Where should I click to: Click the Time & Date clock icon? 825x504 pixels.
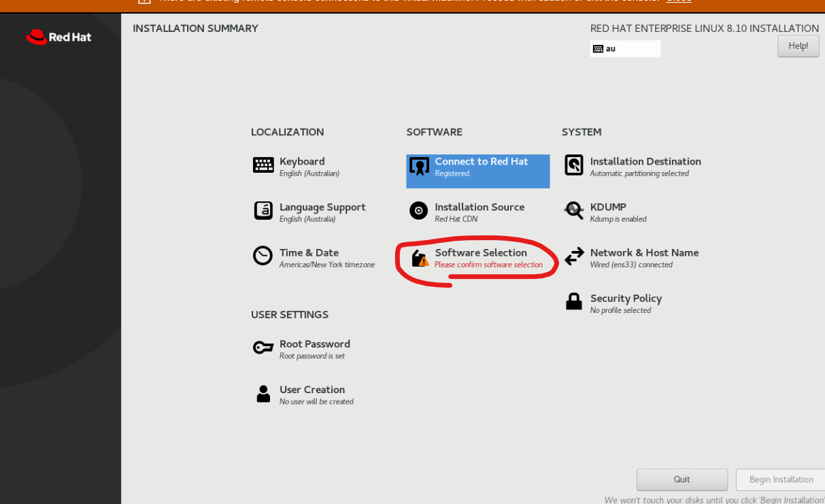tap(263, 256)
